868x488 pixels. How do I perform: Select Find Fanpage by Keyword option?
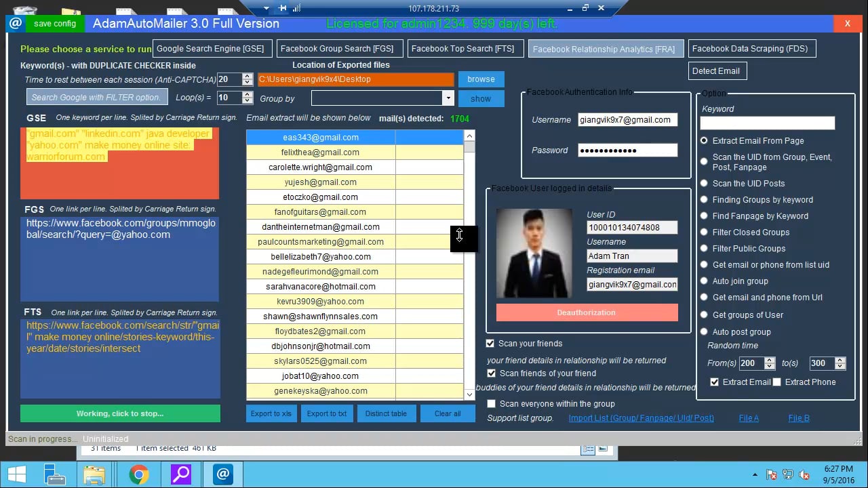click(x=704, y=216)
